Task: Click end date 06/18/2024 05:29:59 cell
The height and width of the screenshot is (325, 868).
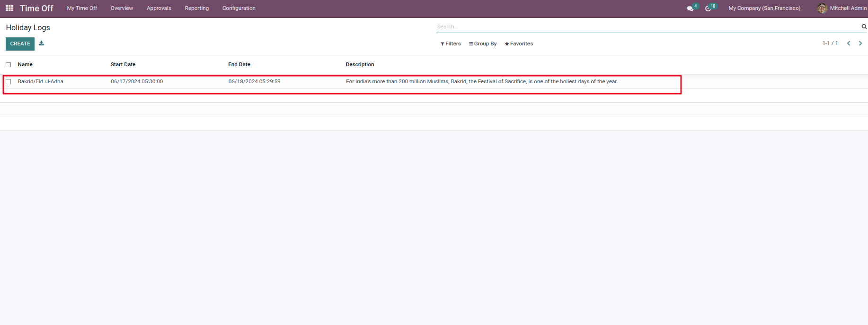Action: (254, 81)
